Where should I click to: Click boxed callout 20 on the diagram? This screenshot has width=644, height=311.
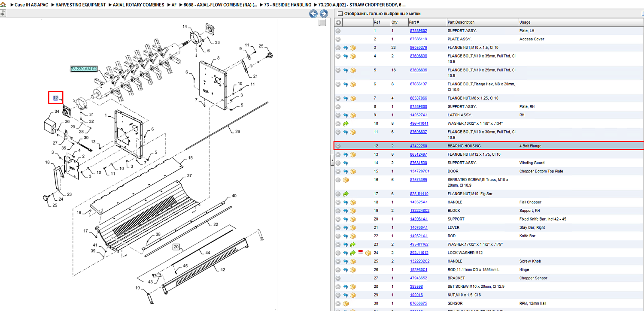(x=176, y=247)
